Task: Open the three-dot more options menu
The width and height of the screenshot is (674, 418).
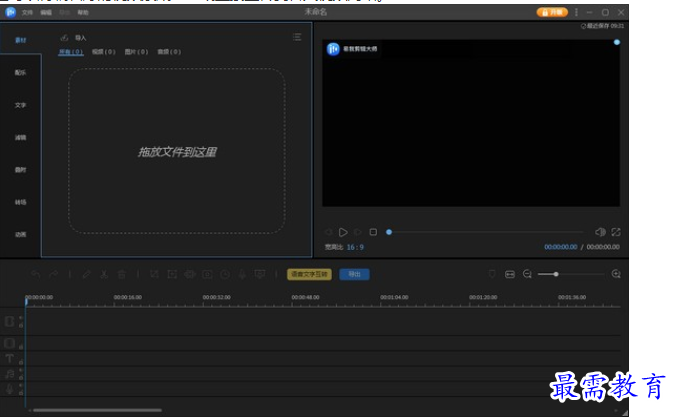Action: [576, 12]
